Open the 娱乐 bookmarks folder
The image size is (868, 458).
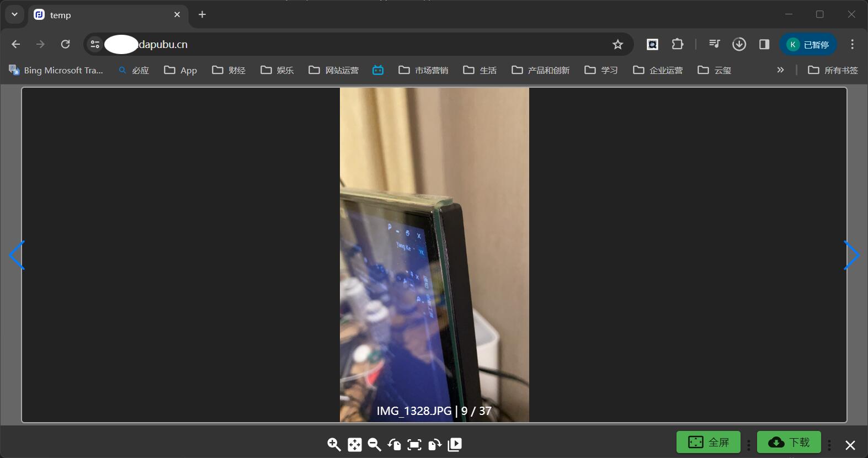(x=278, y=70)
